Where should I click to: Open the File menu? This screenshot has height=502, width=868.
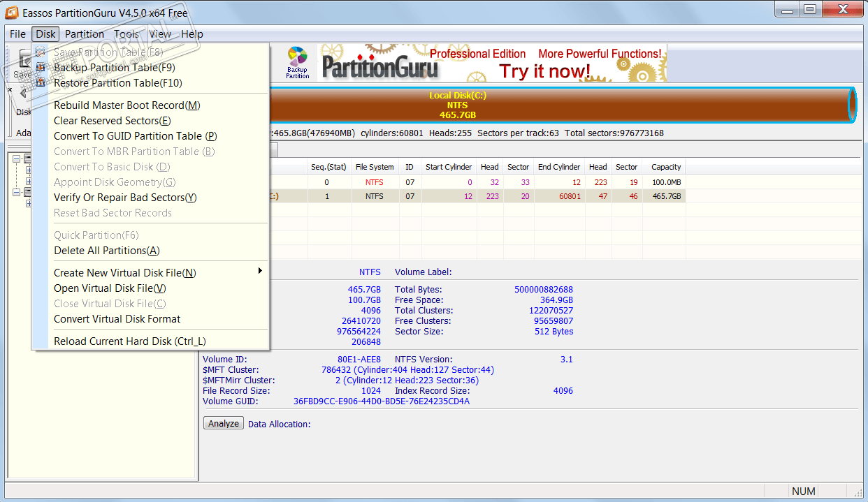click(x=17, y=34)
